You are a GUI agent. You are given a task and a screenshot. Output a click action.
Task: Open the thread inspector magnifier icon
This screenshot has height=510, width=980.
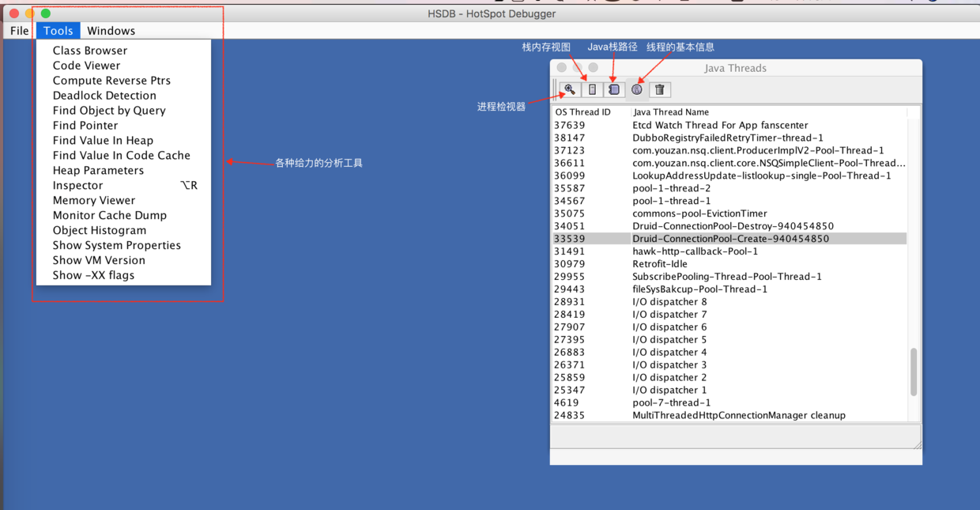pyautogui.click(x=570, y=90)
